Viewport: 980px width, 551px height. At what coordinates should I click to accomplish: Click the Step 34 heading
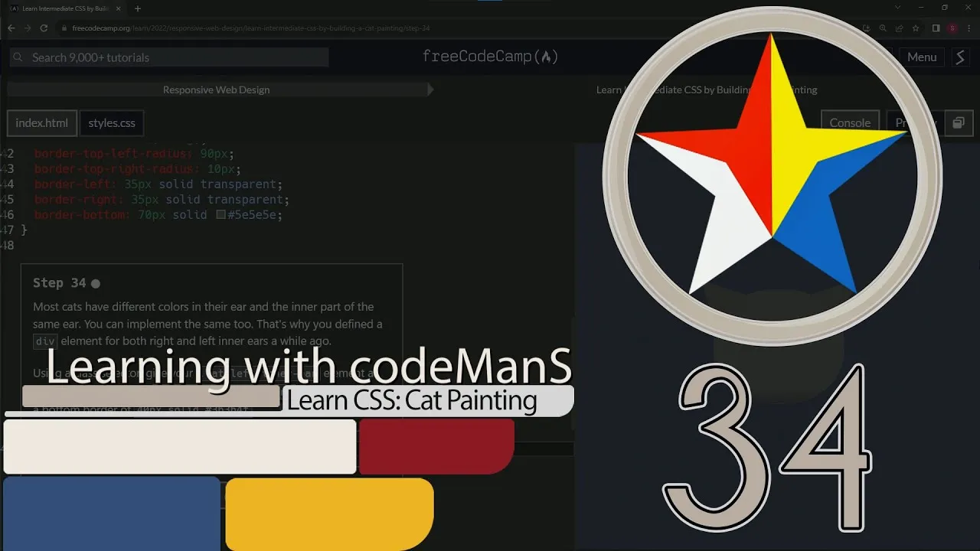point(60,283)
